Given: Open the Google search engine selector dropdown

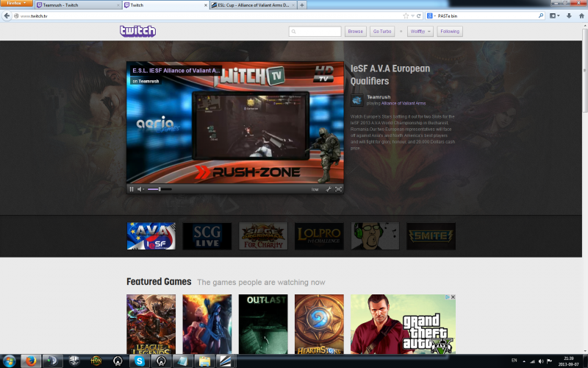Looking at the screenshot, I should point(431,15).
